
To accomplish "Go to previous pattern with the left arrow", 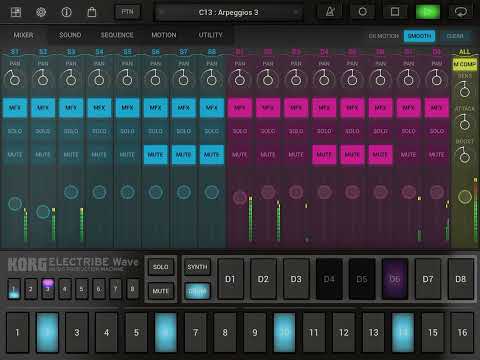I will (x=162, y=13).
